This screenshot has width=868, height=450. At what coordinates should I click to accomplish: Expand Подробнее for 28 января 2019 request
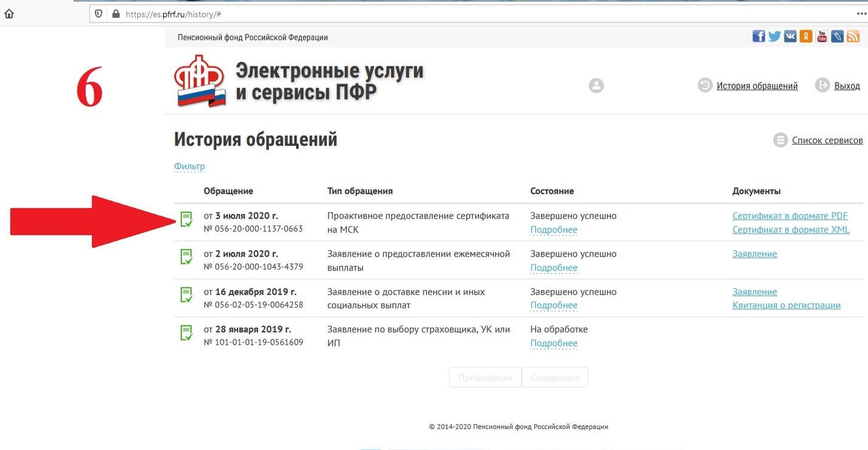pos(554,343)
